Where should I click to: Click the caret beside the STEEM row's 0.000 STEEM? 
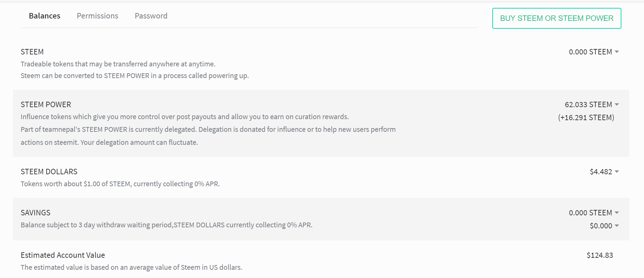coord(617,52)
